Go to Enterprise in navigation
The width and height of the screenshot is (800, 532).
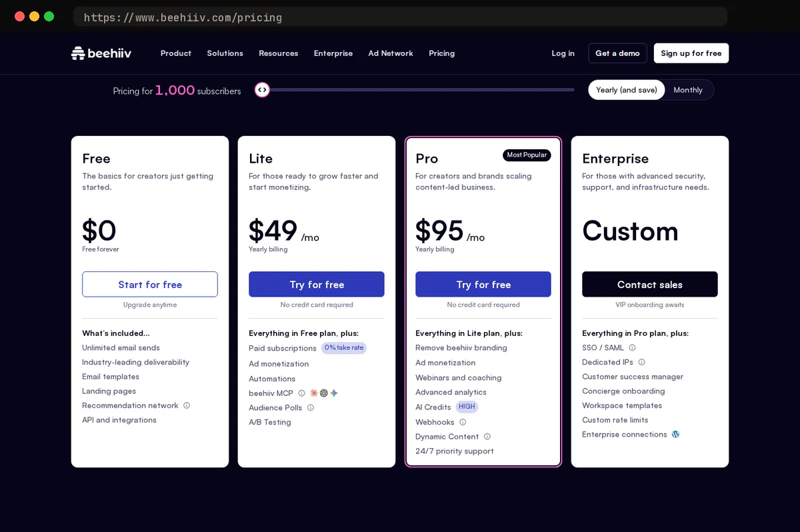point(333,53)
